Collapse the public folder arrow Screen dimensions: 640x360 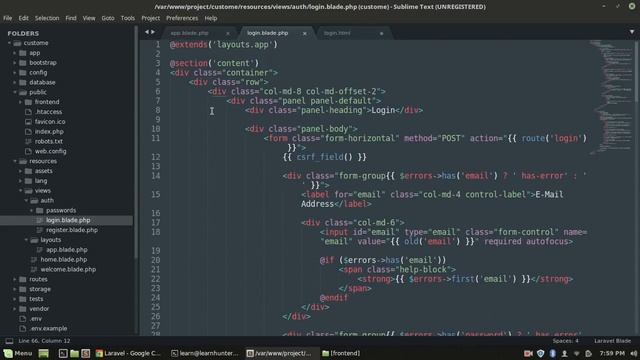pyautogui.click(x=15, y=92)
